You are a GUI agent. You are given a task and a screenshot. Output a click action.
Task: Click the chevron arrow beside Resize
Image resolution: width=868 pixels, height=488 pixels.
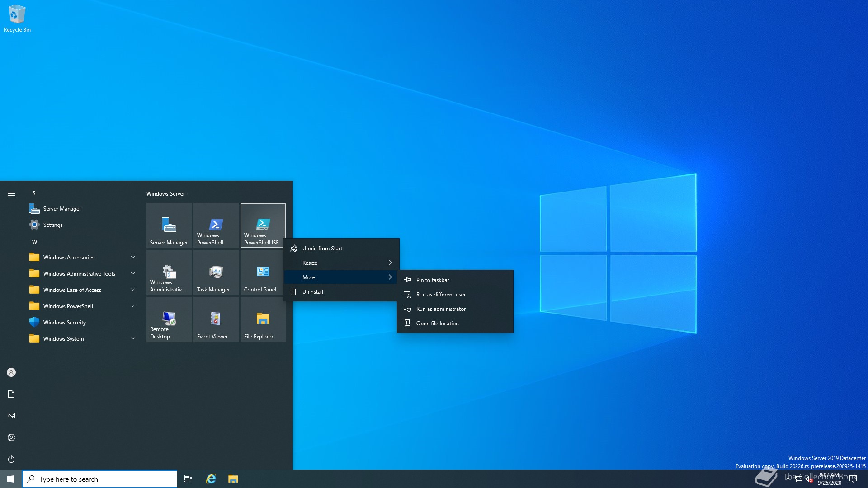click(x=390, y=263)
